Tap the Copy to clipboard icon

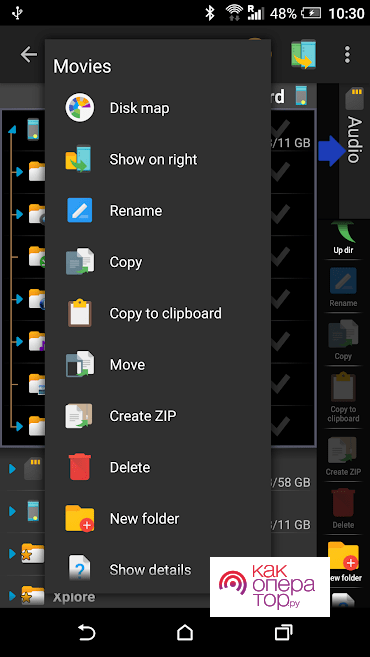click(x=80, y=313)
